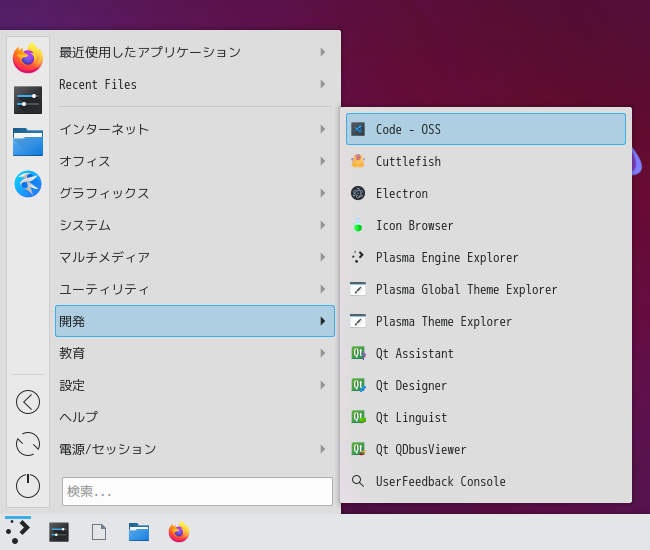This screenshot has width=650, height=550.
Task: Select the ヘルプ menu entry
Action: click(195, 417)
